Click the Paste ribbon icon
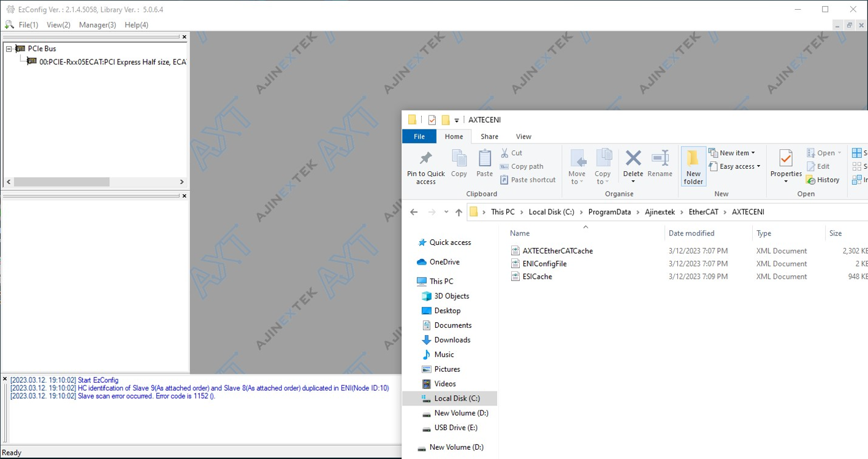 coord(484,158)
